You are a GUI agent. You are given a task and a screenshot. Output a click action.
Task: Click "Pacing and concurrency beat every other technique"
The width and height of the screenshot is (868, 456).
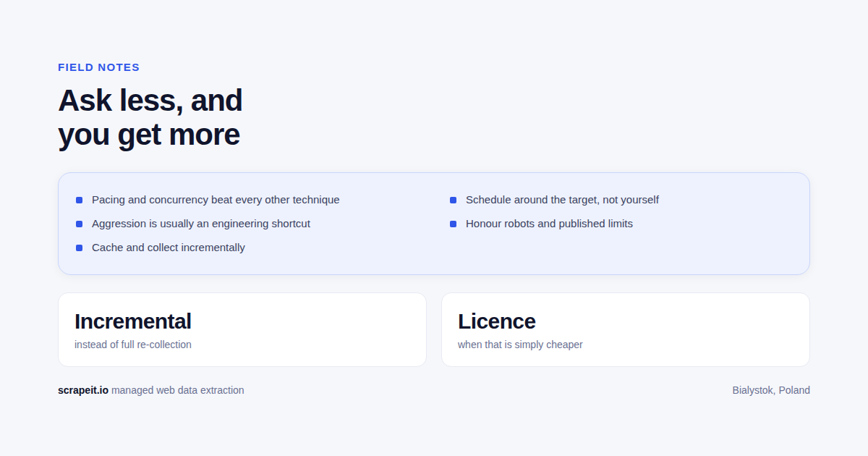point(216,200)
